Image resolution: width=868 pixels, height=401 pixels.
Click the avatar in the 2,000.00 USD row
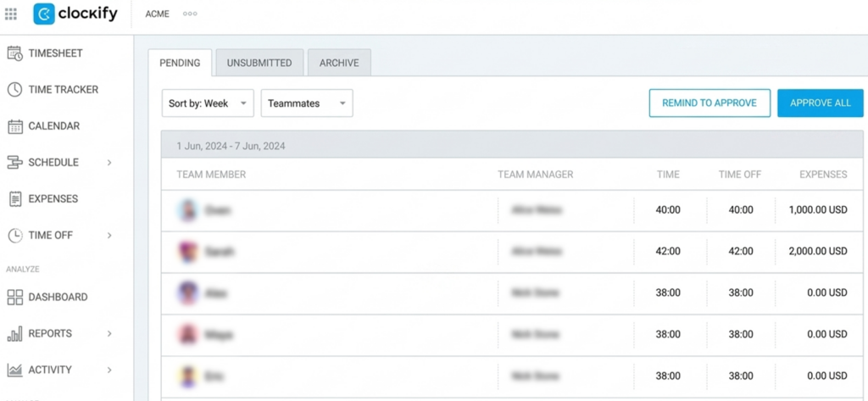[188, 252]
